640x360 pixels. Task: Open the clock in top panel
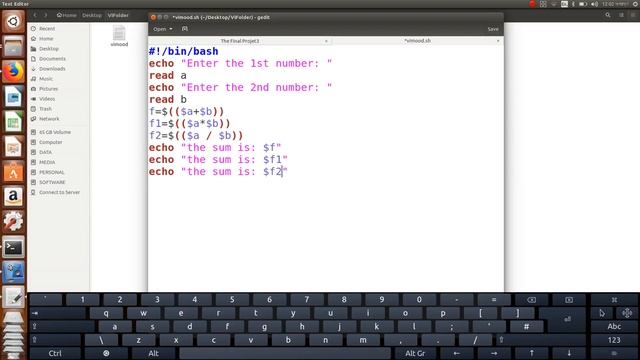click(x=615, y=4)
